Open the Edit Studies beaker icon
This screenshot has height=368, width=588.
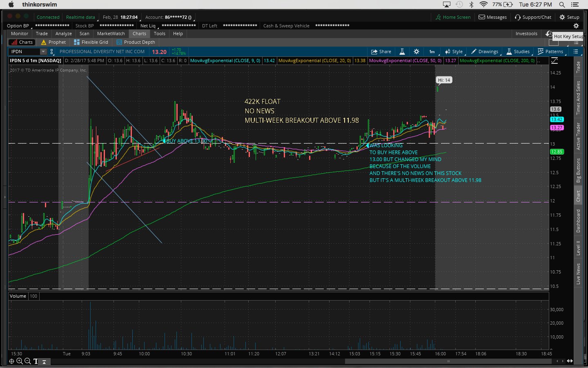coord(402,52)
